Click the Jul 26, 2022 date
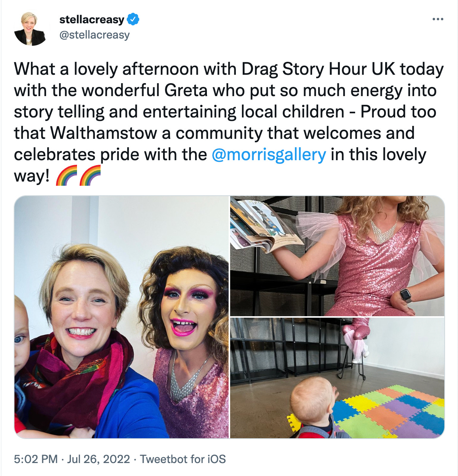Screen dimensions: 458x476 (x=99, y=459)
